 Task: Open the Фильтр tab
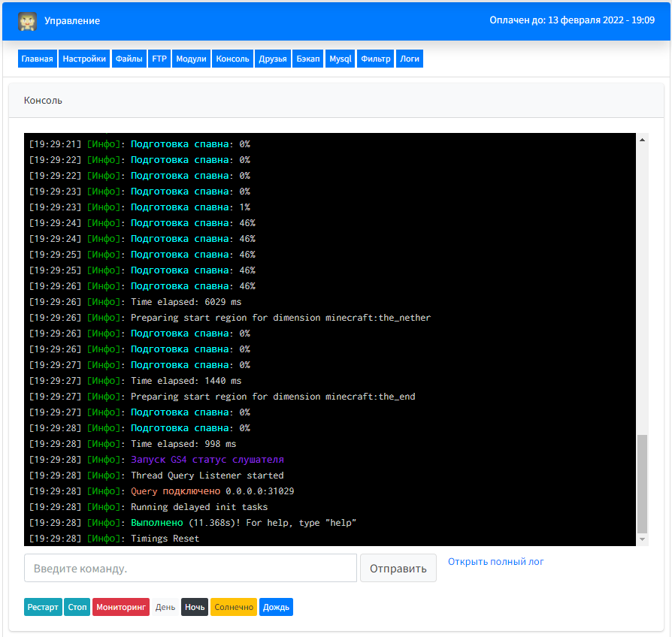point(376,59)
